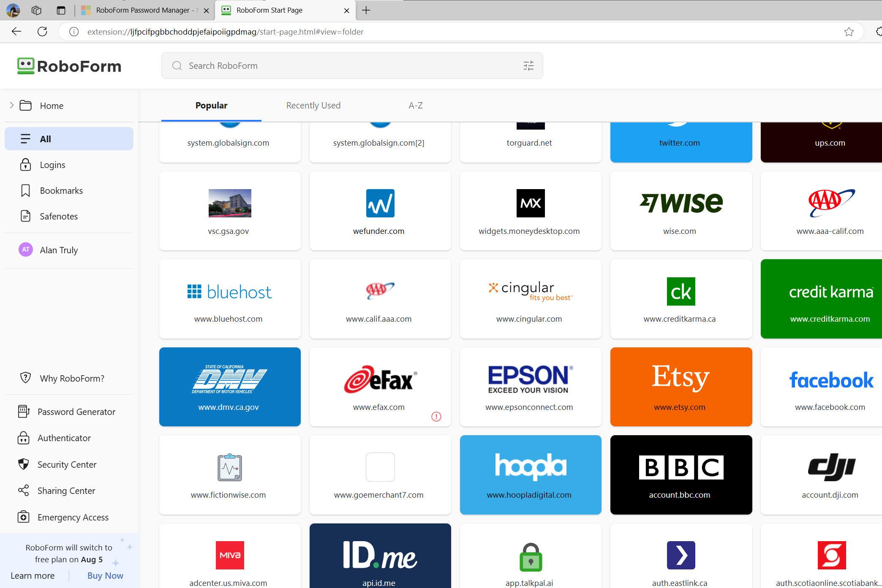Select Popular tab on start page
This screenshot has width=882, height=588.
coord(212,106)
